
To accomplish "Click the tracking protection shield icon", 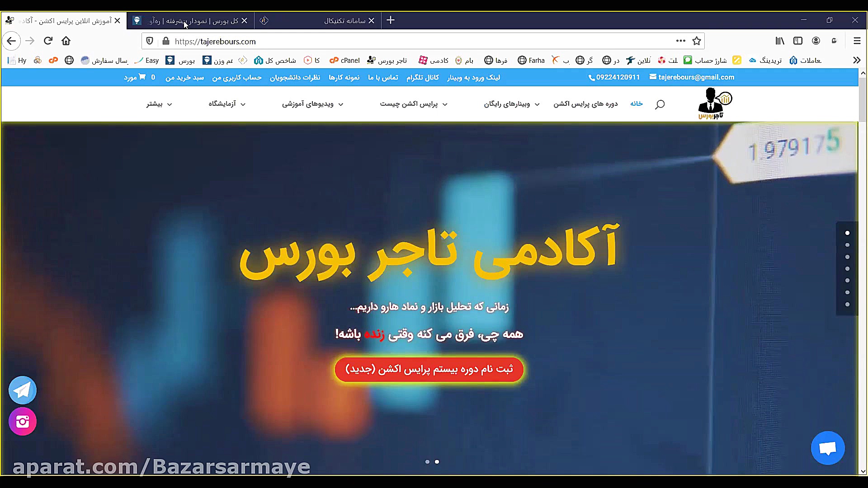I will pyautogui.click(x=150, y=41).
